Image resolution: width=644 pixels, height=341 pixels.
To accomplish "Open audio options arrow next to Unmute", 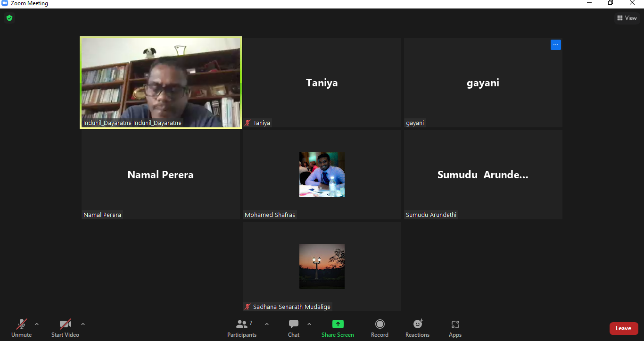I will 37,324.
